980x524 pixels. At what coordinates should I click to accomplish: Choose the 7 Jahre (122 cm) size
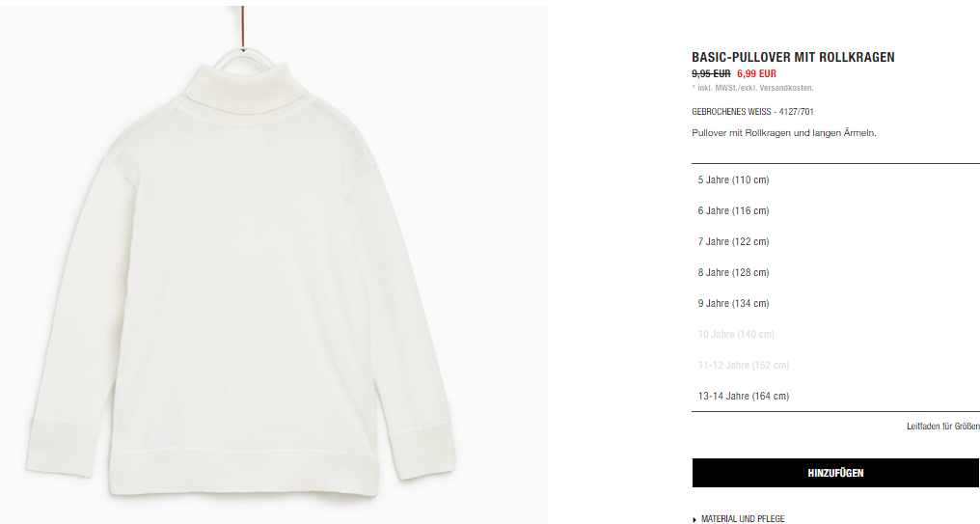(x=835, y=241)
